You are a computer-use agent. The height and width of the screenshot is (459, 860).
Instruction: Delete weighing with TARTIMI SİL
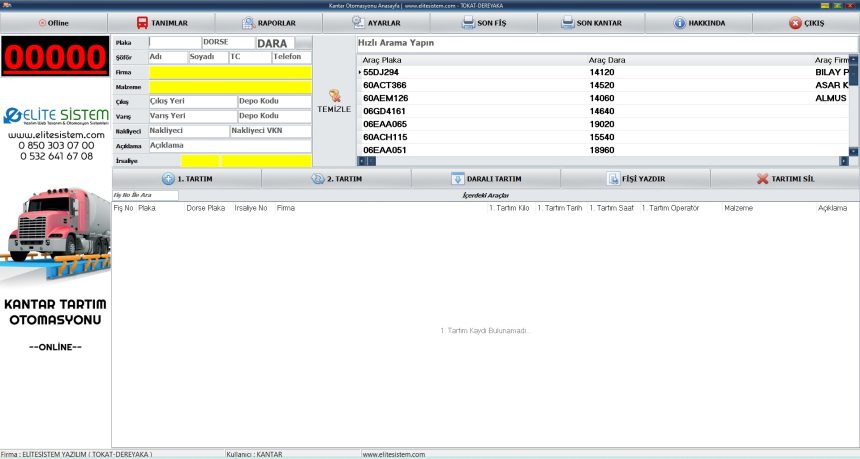(x=785, y=179)
